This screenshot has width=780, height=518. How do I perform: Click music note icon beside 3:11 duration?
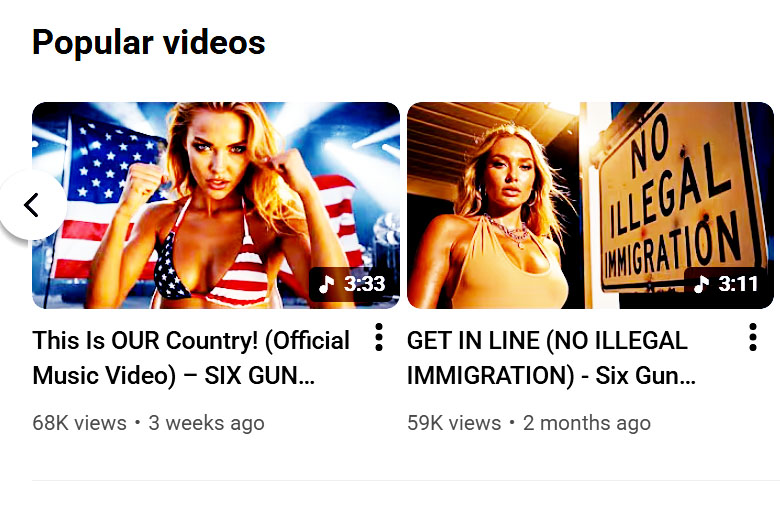pyautogui.click(x=701, y=284)
